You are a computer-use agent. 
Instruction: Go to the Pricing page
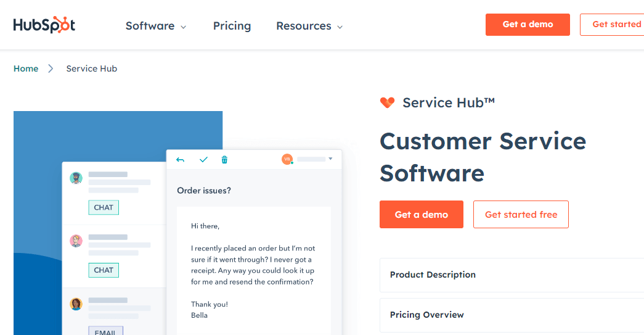tap(232, 26)
